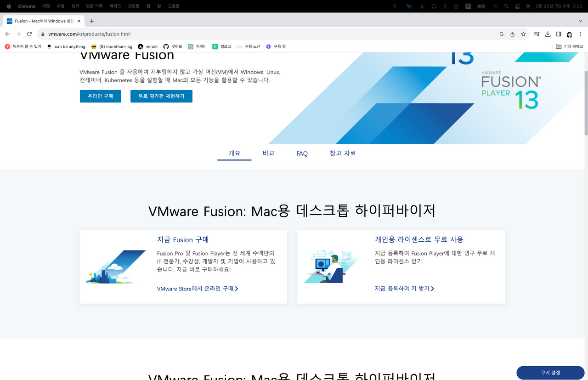The width and height of the screenshot is (588, 380).
Task: Open the 깃허브 GitHub bookmark
Action: [173, 46]
